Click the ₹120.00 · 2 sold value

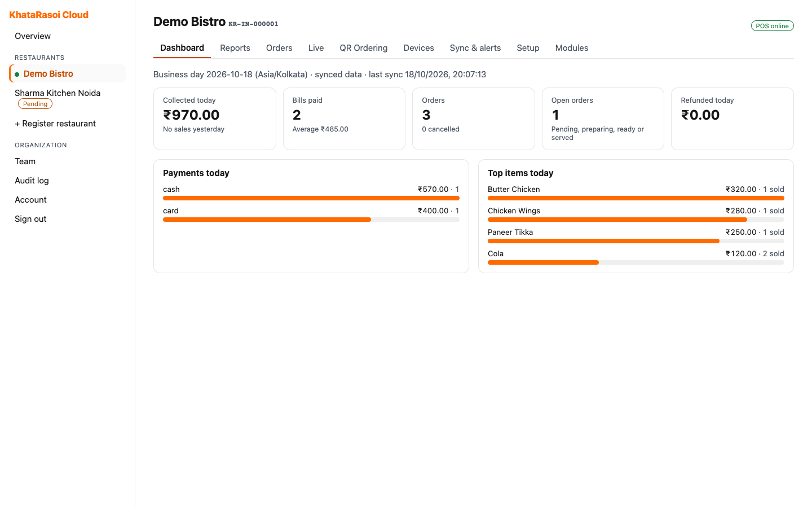755,254
